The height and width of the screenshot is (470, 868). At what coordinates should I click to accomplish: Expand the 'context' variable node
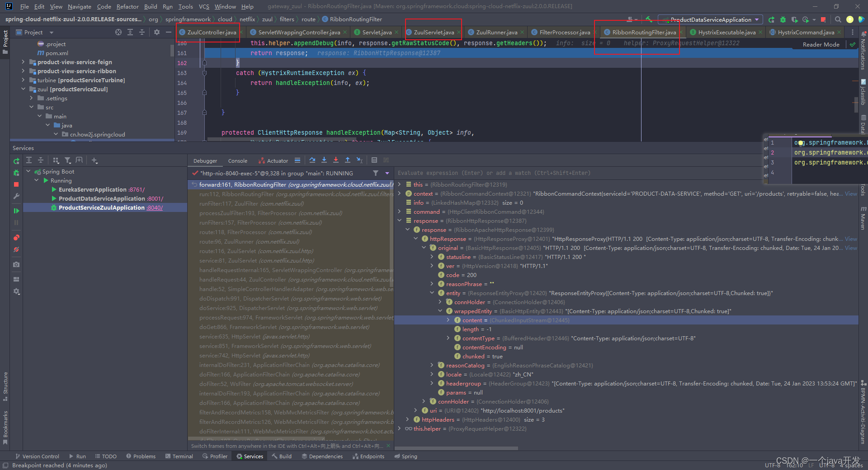tap(399, 193)
